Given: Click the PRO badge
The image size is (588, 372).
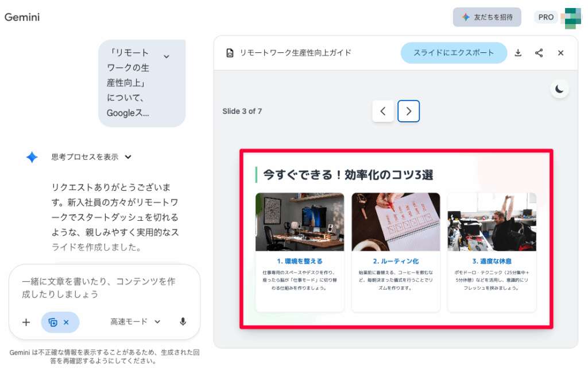Looking at the screenshot, I should [x=546, y=17].
